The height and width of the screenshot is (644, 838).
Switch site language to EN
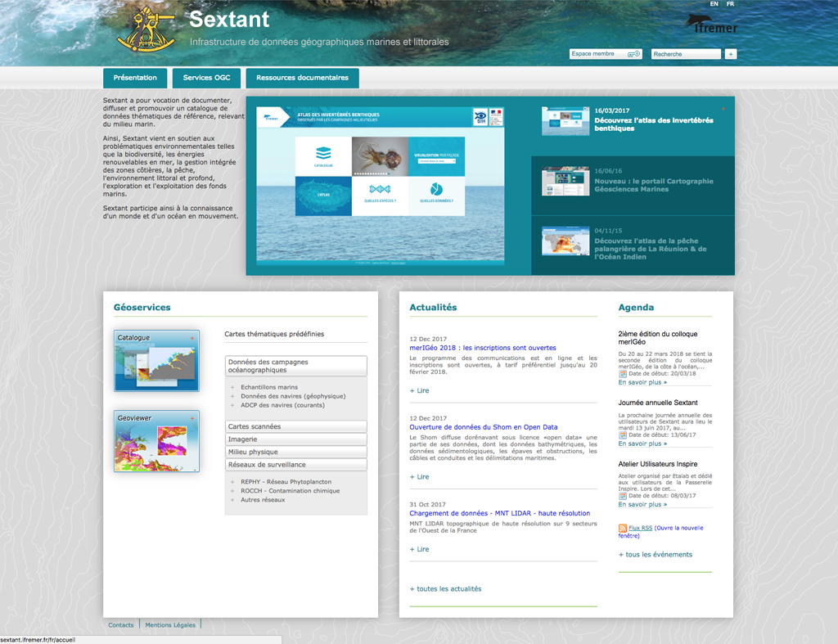coord(714,4)
